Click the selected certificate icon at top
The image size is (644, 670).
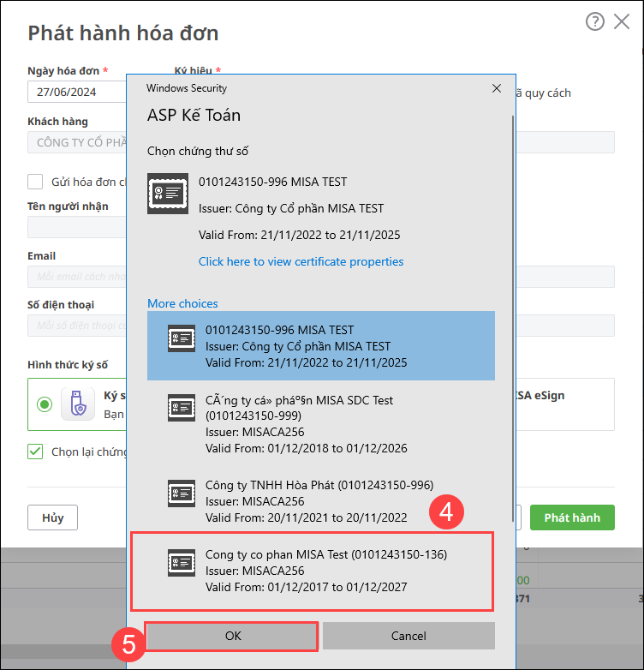coord(168,193)
